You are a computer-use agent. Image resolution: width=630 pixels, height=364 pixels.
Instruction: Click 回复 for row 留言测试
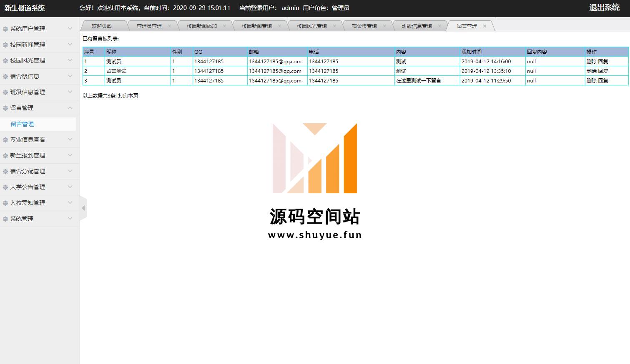[603, 71]
